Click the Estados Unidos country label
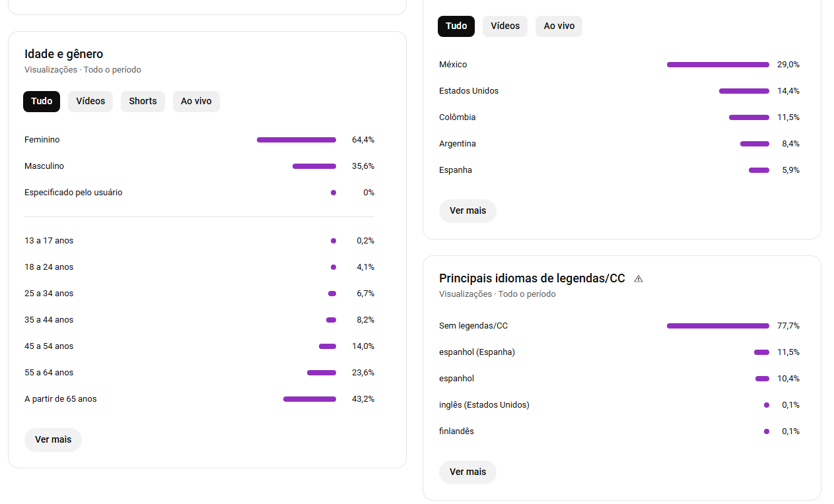This screenshot has height=504, width=834. pos(469,91)
